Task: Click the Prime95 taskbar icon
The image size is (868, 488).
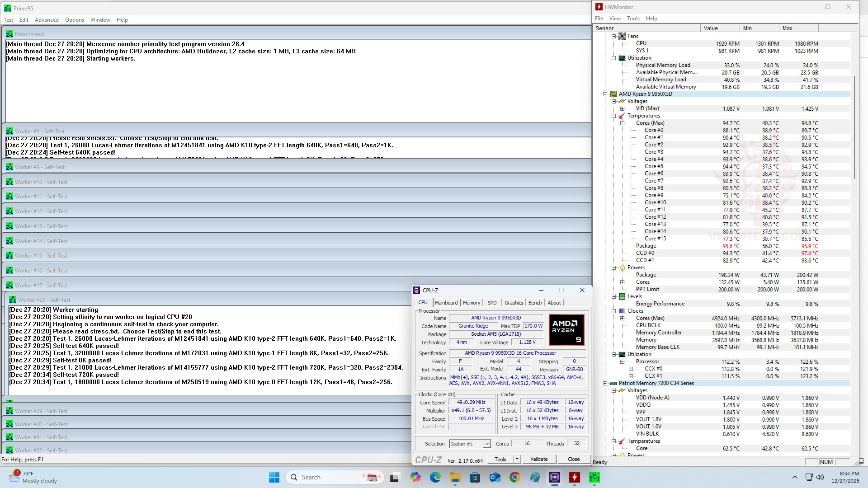Action: [x=594, y=477]
